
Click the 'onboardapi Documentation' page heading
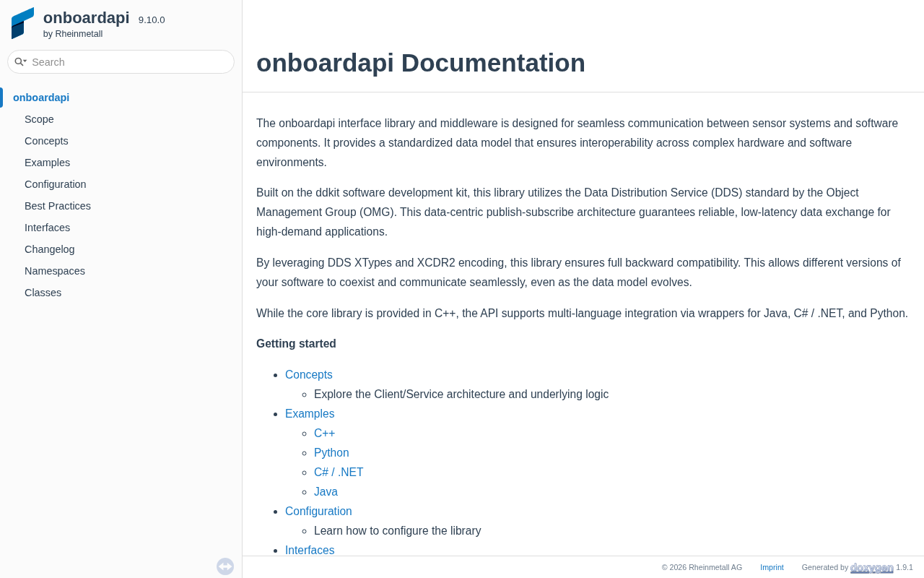421,63
